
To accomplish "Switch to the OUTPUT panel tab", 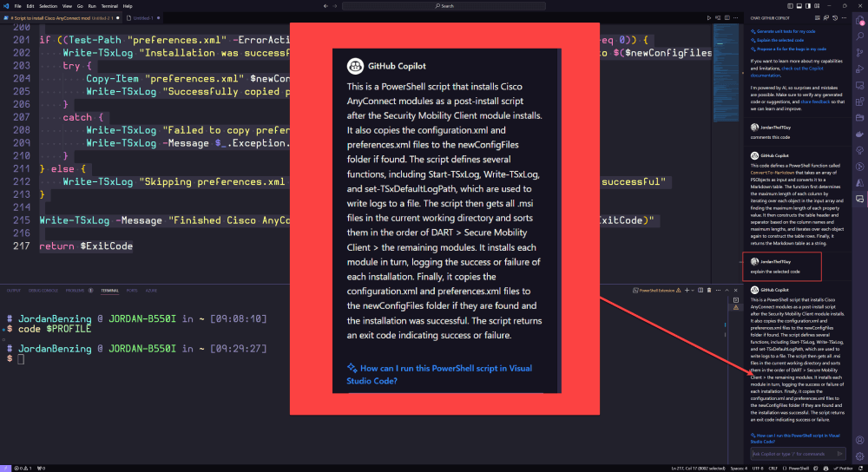I will click(13, 290).
